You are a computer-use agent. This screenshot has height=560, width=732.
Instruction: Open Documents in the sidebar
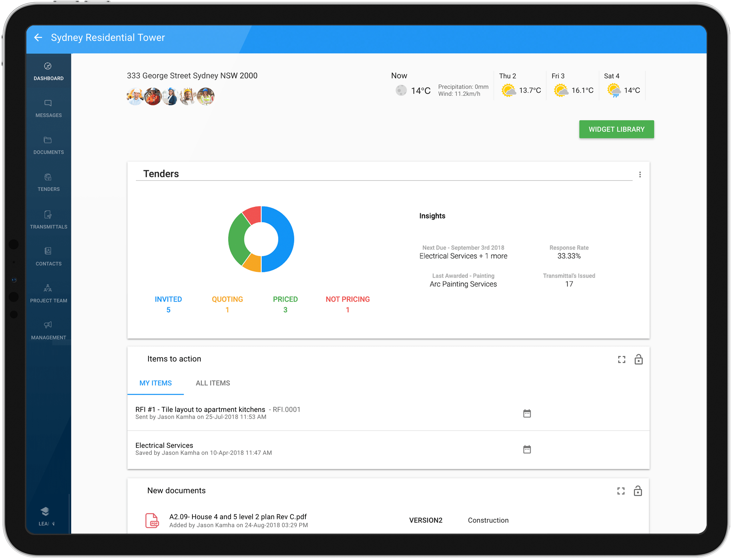(x=48, y=145)
